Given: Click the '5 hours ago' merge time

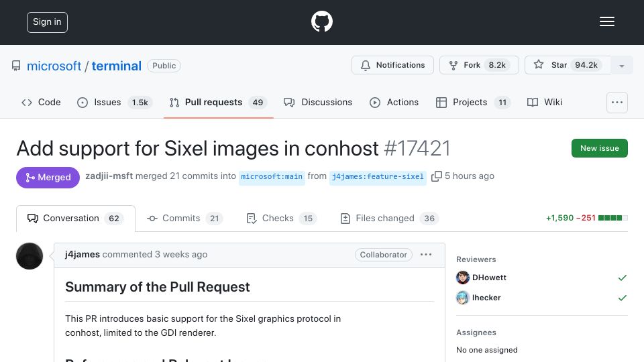Looking at the screenshot, I should pos(470,176).
